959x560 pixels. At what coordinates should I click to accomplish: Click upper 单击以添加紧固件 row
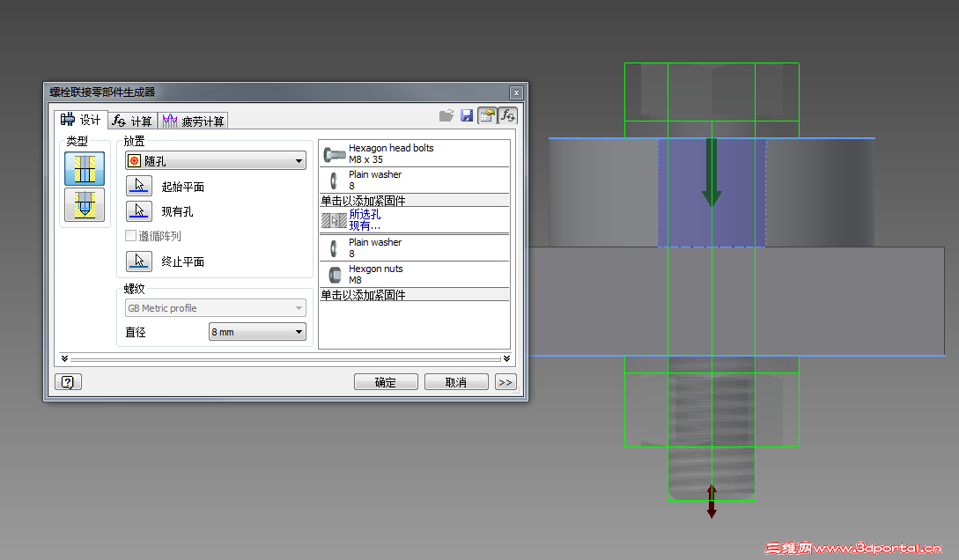pyautogui.click(x=414, y=201)
